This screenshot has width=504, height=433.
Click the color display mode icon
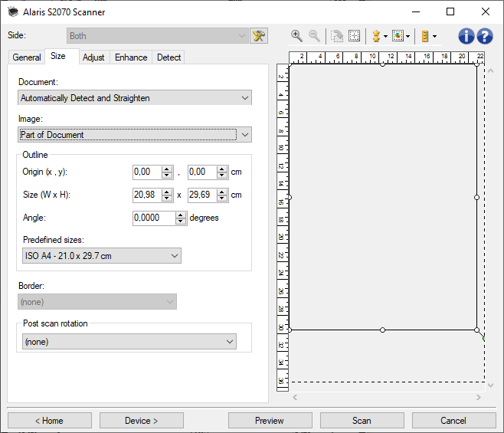pyautogui.click(x=399, y=36)
